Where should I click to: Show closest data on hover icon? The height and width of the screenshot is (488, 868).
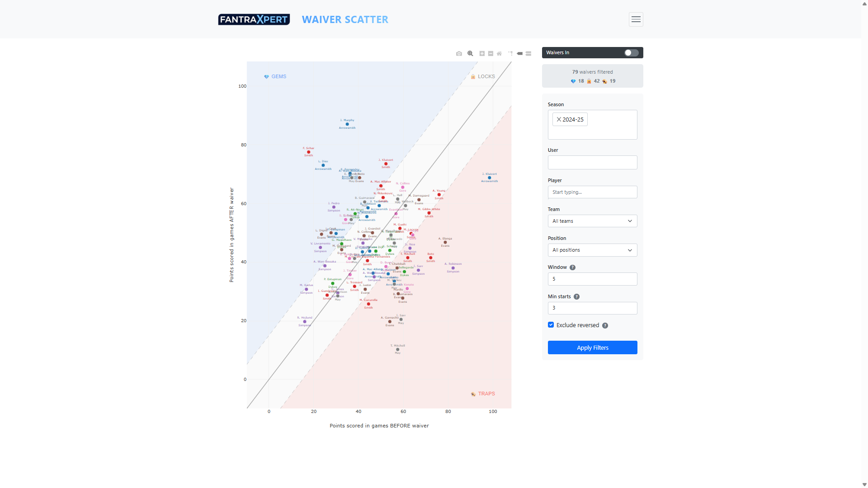(x=520, y=53)
